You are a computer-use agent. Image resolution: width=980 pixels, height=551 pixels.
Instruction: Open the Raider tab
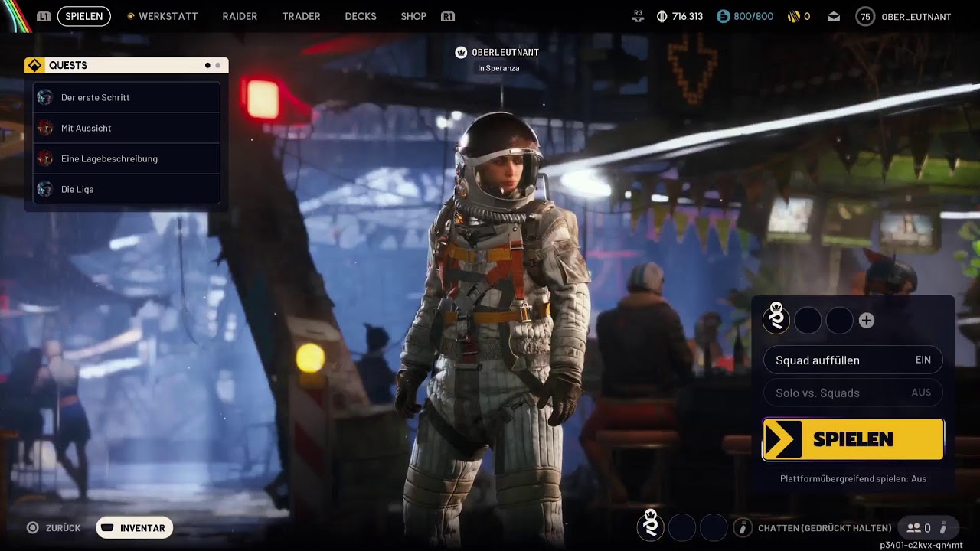coord(240,16)
